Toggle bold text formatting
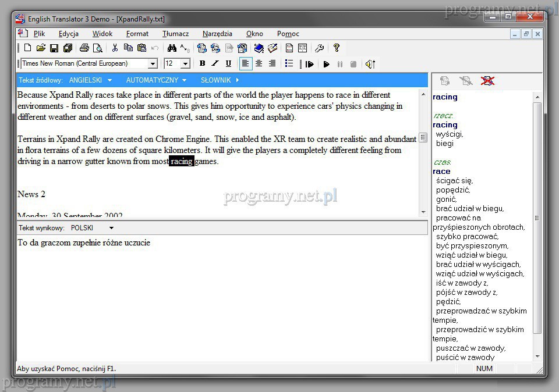Image resolution: width=559 pixels, height=392 pixels. pyautogui.click(x=202, y=64)
